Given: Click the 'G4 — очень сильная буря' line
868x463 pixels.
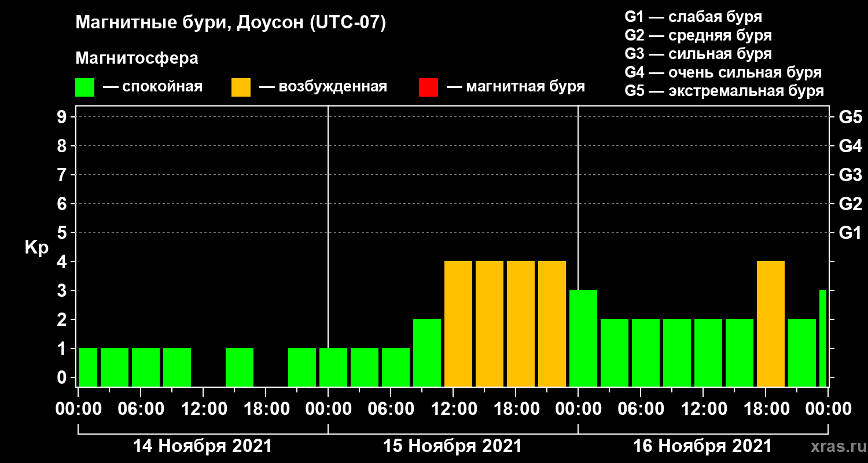Looking at the screenshot, I should (723, 72).
